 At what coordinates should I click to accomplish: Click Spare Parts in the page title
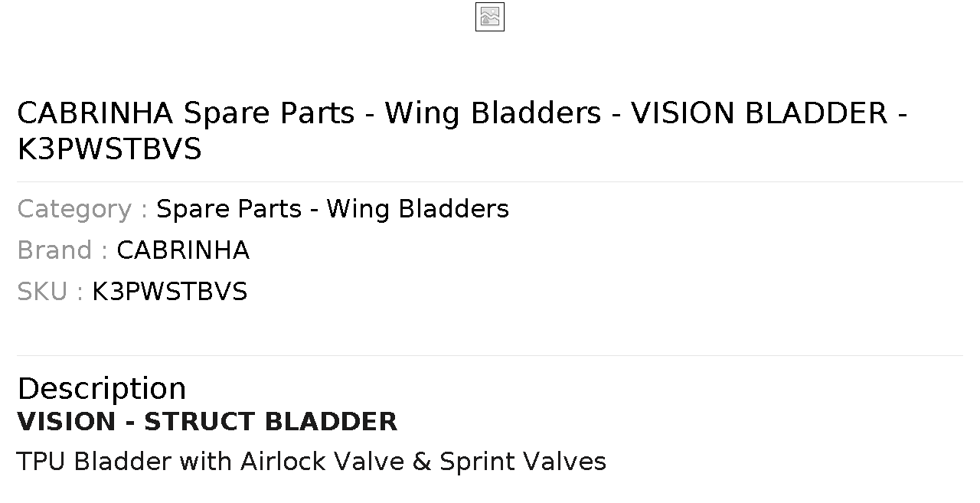coord(269,113)
